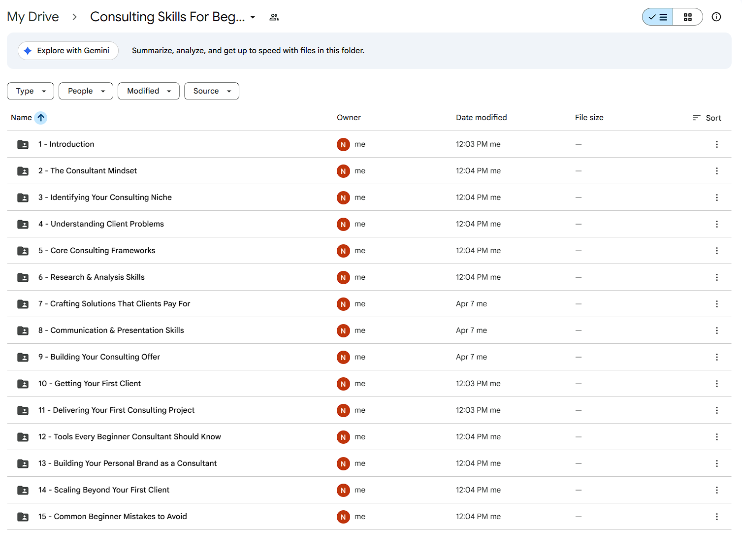Click owner avatar in Research & Analysis Skills row
Screen dimensions: 742x560
[x=343, y=277]
